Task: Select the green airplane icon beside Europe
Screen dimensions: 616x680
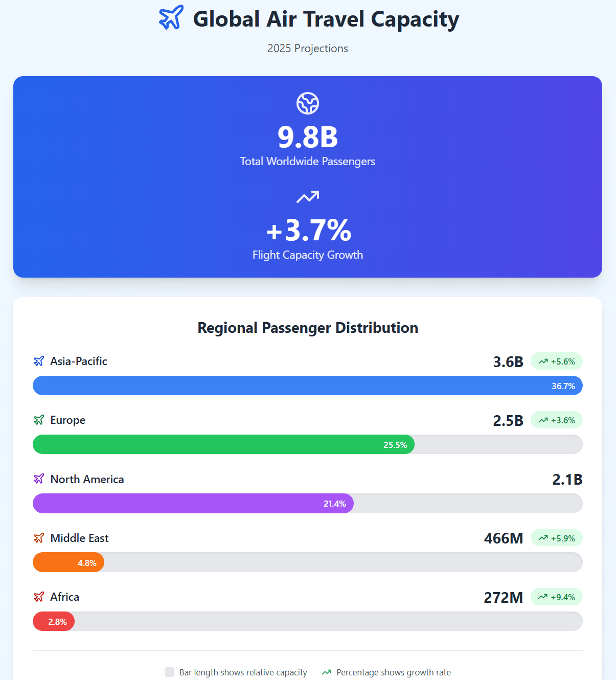Action: coord(38,420)
